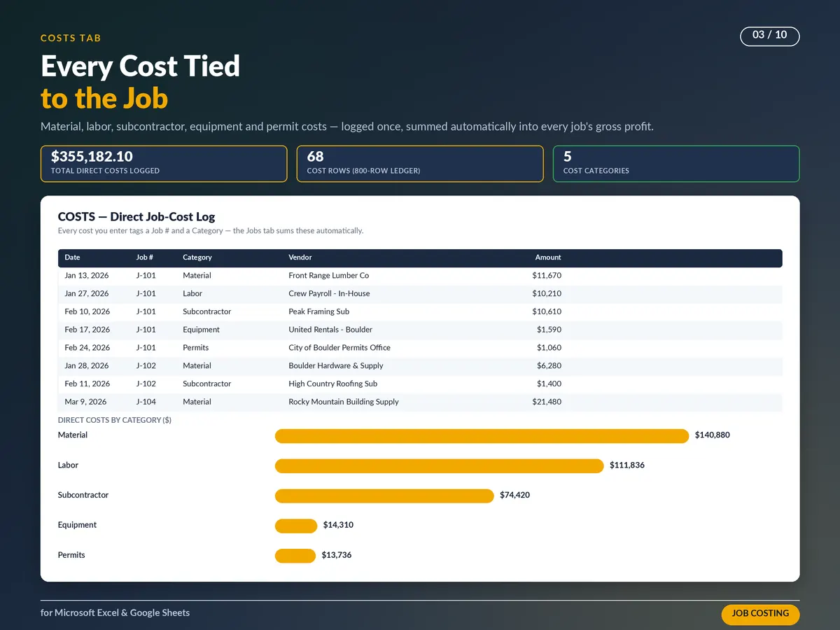The image size is (840, 630).
Task: Select the Jan 27, 2026 date cell
Action: [x=87, y=294]
